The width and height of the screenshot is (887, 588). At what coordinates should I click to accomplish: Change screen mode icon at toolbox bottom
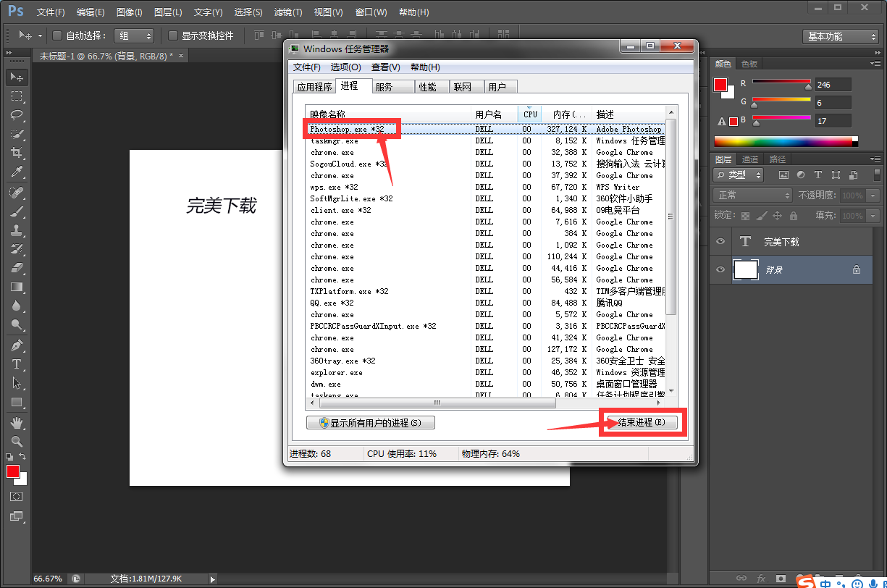(x=17, y=516)
